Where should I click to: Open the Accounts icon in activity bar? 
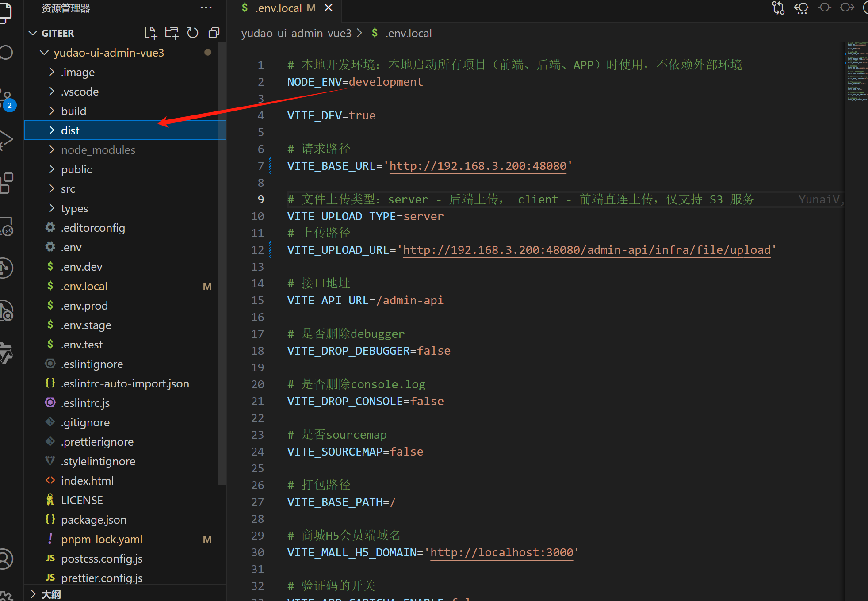tap(6, 559)
